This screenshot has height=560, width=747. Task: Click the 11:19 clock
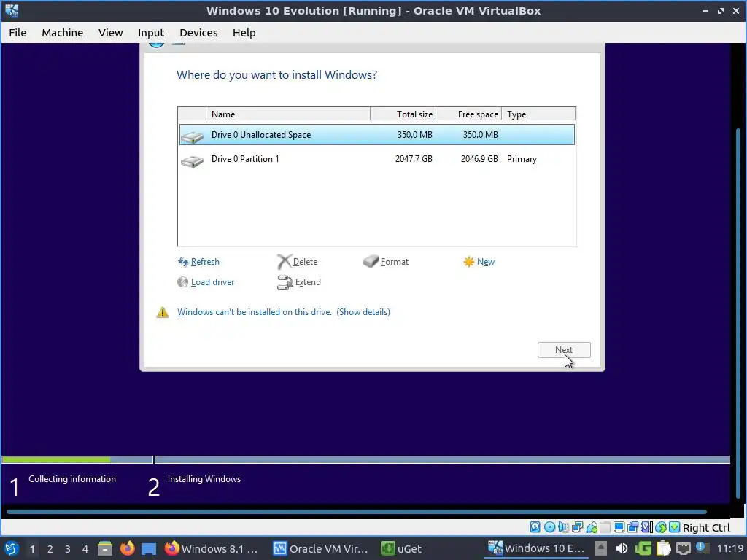click(x=730, y=548)
